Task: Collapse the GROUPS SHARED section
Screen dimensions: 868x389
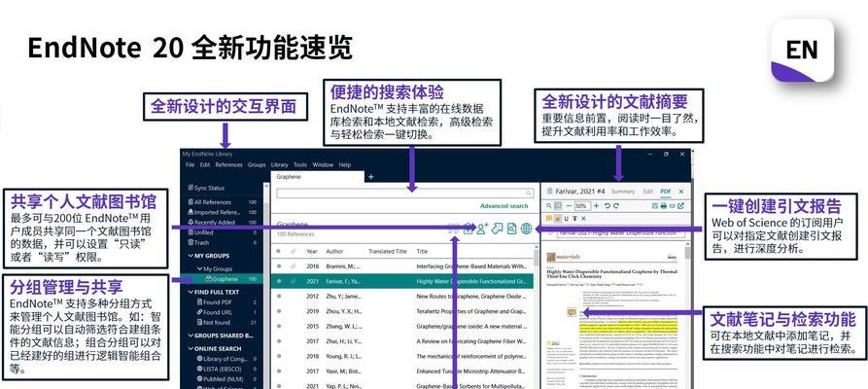Action: pos(191,336)
